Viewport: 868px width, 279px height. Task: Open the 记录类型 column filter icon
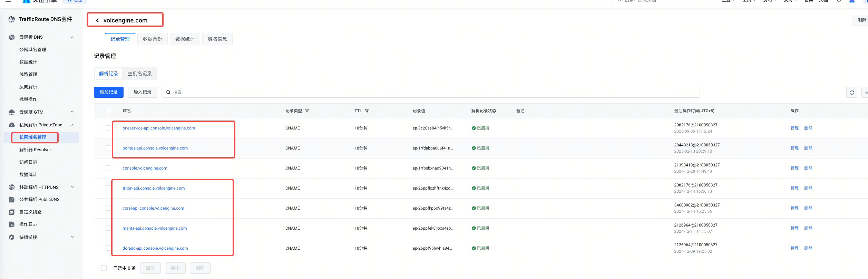point(307,111)
